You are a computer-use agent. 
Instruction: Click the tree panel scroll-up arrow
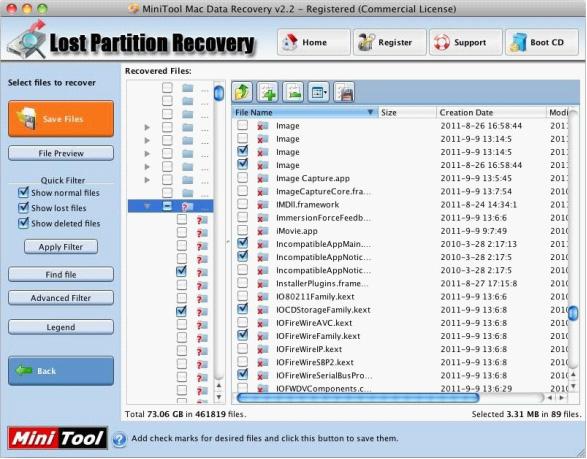click(219, 386)
